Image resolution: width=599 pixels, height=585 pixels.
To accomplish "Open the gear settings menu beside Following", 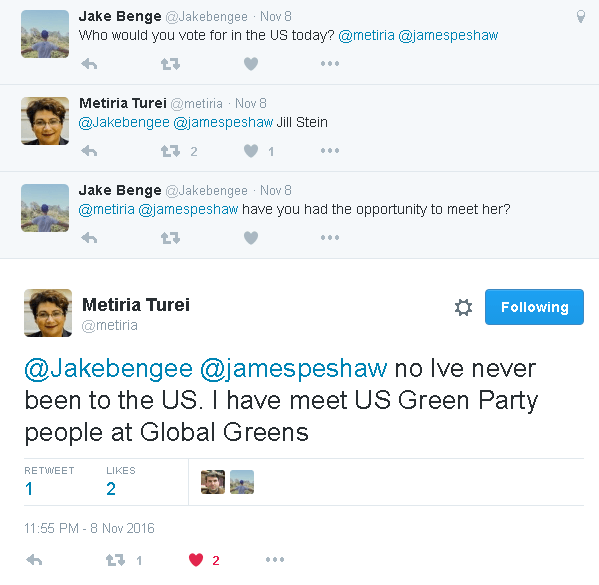I will pyautogui.click(x=463, y=307).
